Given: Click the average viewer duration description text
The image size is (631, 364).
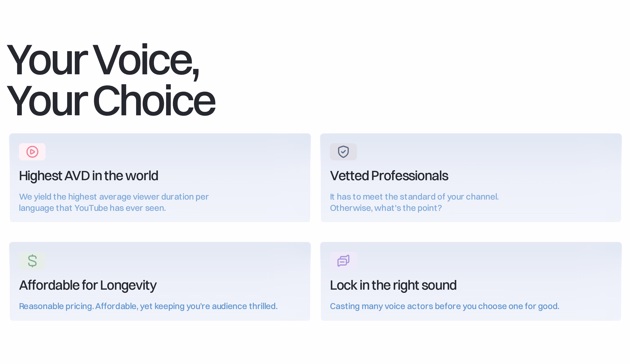Looking at the screenshot, I should [x=114, y=202].
